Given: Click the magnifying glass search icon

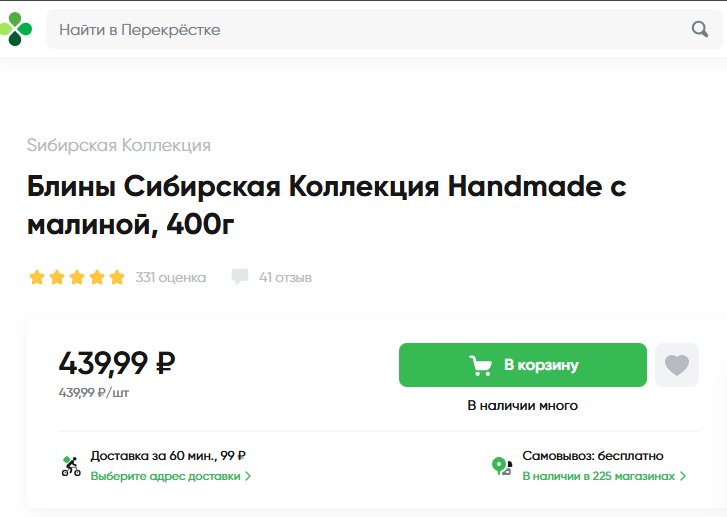Looking at the screenshot, I should click(700, 29).
